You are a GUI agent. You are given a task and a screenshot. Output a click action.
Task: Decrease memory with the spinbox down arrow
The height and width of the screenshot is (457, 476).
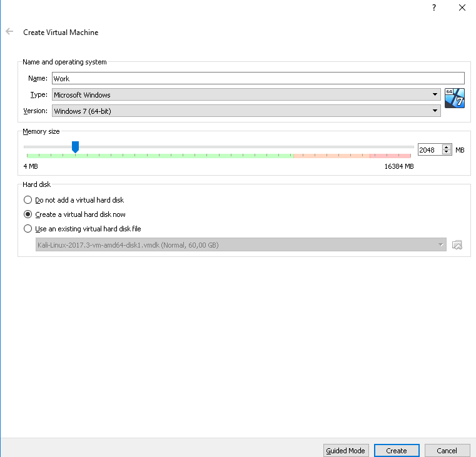[447, 153]
